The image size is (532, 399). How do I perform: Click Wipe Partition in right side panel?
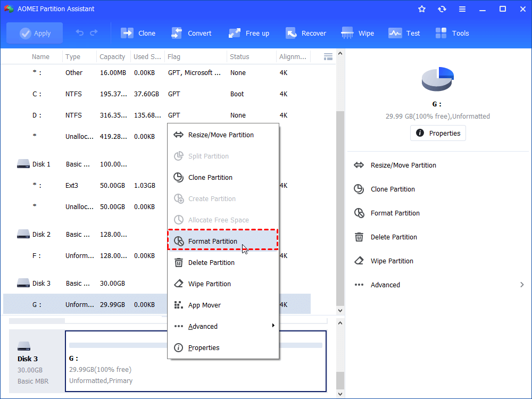point(392,261)
